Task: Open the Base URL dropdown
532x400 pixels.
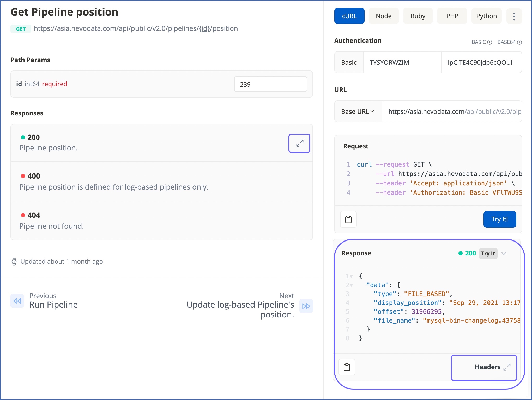Action: point(358,111)
